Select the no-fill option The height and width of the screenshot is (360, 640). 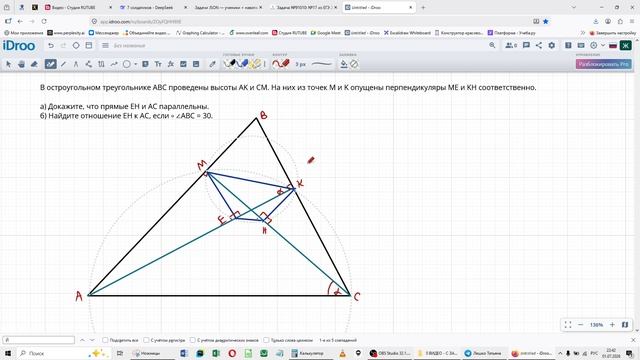click(354, 64)
